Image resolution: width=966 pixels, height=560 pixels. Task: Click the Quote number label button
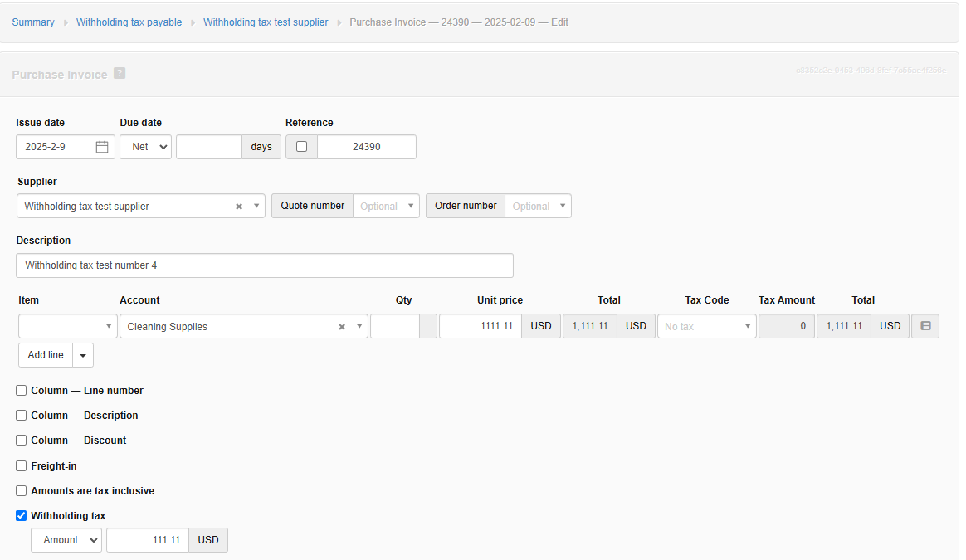tap(312, 206)
